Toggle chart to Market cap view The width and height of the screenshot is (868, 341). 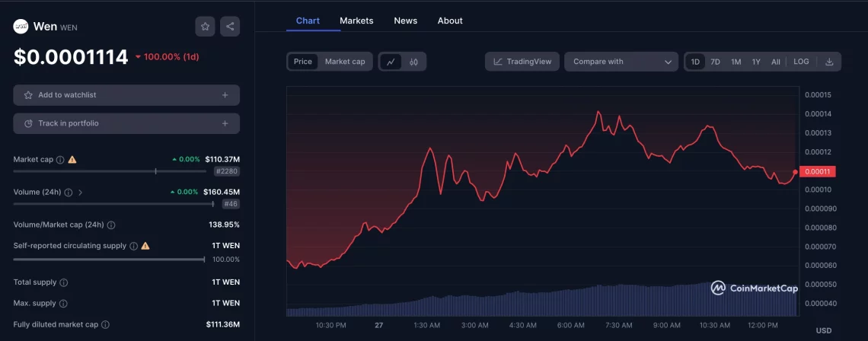[345, 62]
